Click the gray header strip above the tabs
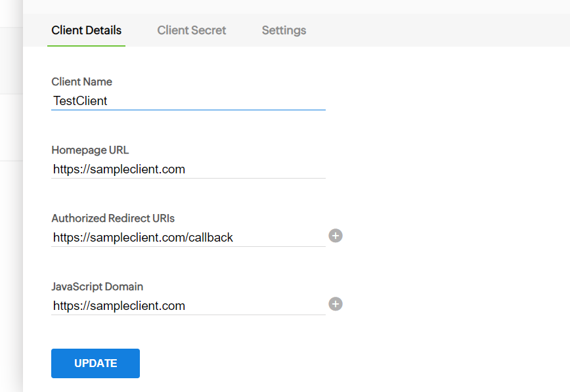The height and width of the screenshot is (392, 570). tap(296, 7)
